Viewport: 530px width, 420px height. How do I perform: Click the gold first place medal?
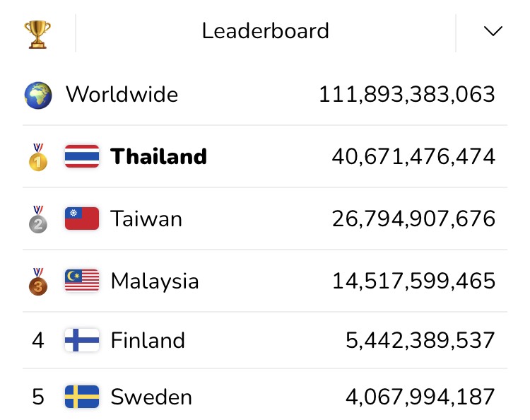(x=38, y=157)
